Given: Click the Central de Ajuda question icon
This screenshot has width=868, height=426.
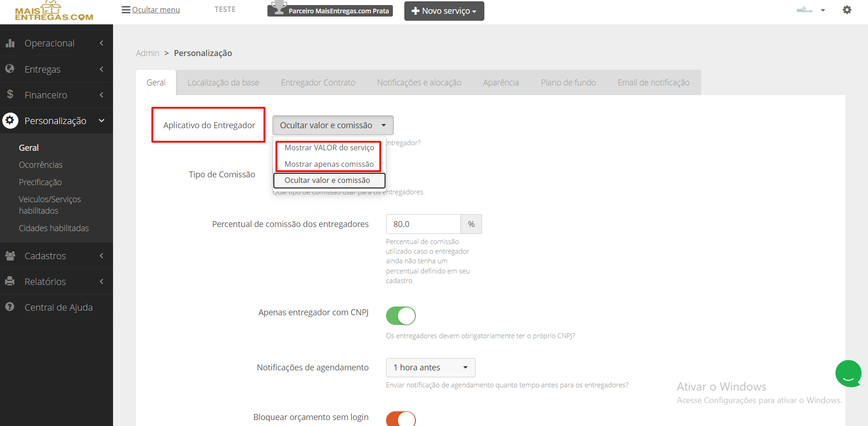Looking at the screenshot, I should 10,307.
